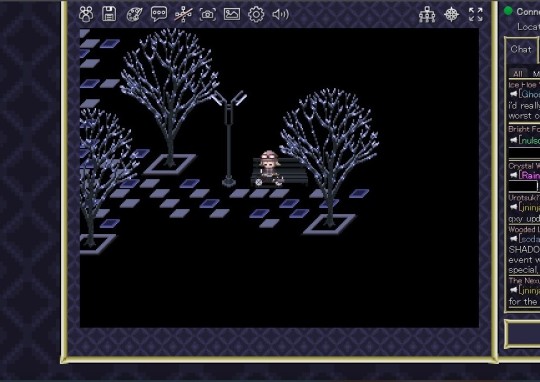Open the players/community icon in toolbar
The image size is (540, 382).
86,14
